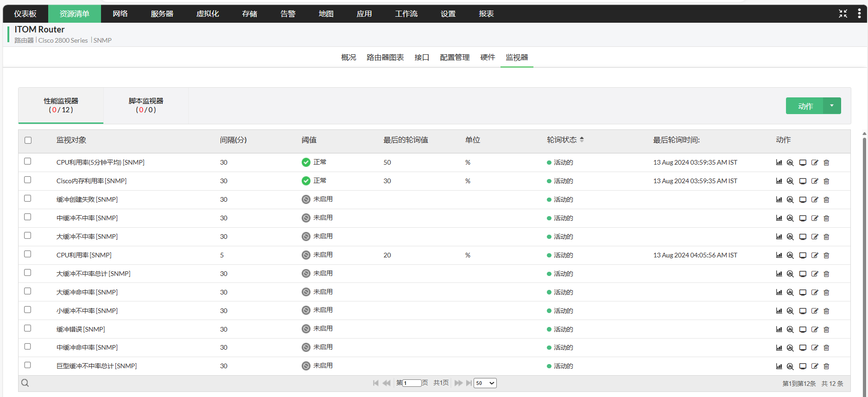Click the magnifier test icon for CPU利用率(5分钟平均) row
This screenshot has height=397, width=868.
point(790,162)
